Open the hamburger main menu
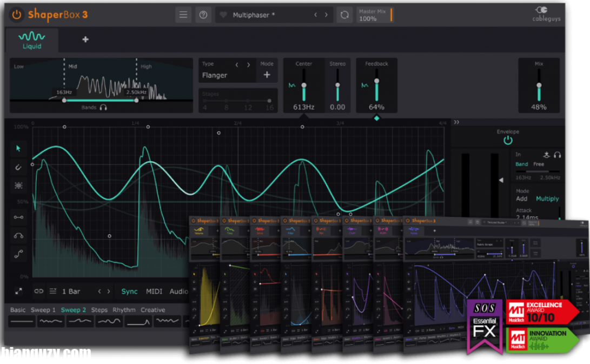The width and height of the screenshot is (590, 364). click(x=183, y=15)
